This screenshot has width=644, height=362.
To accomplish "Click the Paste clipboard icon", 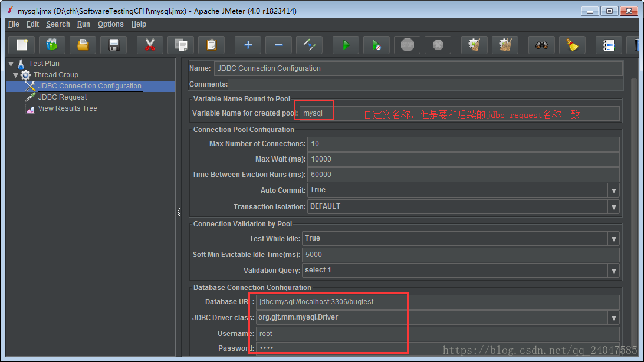I will click(x=212, y=45).
